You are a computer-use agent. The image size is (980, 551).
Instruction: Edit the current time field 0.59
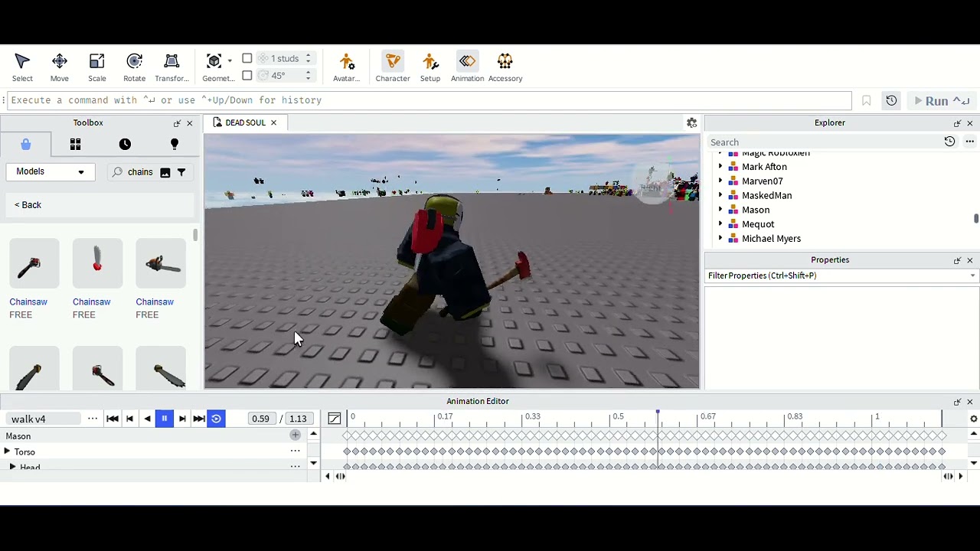(260, 419)
